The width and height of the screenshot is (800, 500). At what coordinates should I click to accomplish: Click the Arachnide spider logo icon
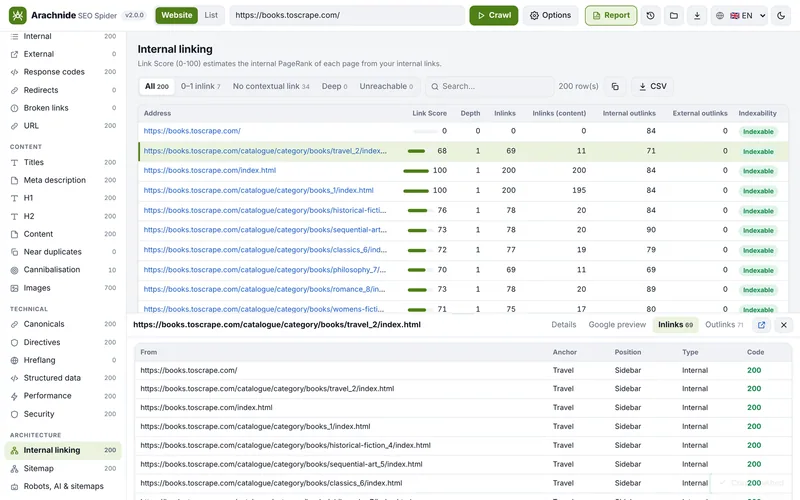[17, 15]
